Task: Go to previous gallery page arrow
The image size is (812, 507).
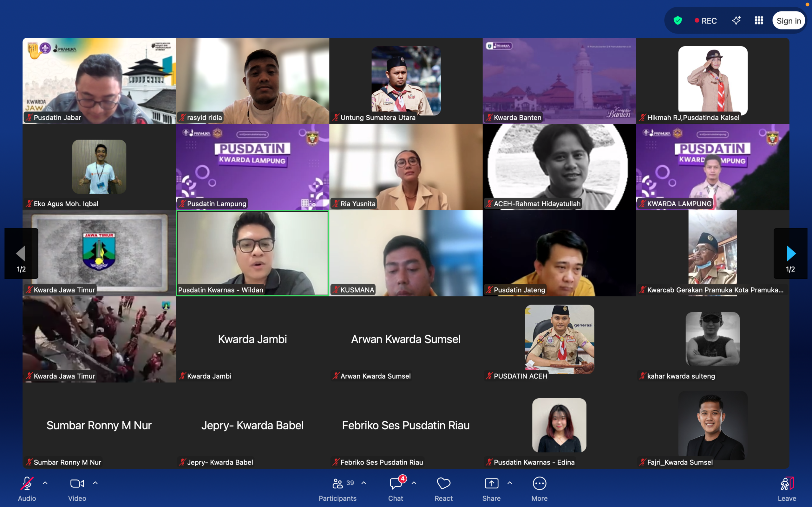Action: tap(21, 253)
